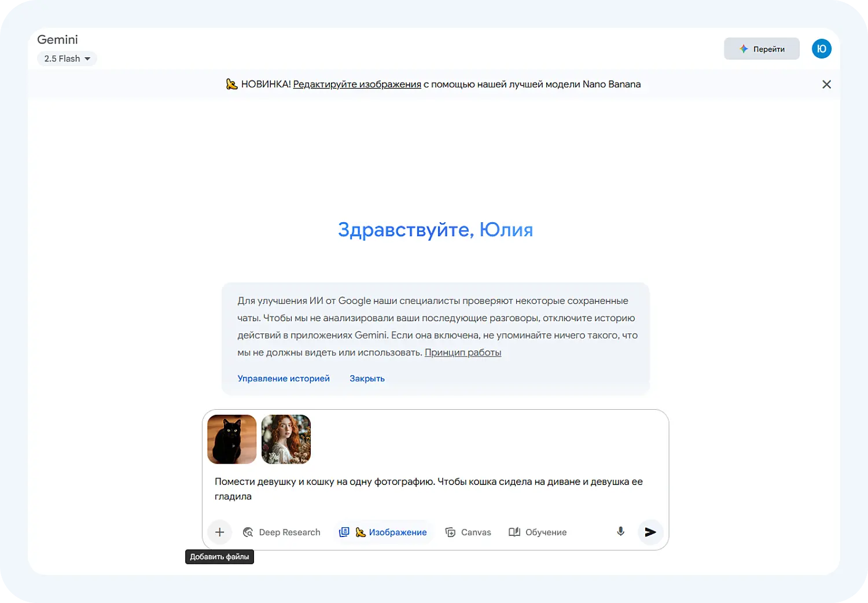868x603 pixels.
Task: Close the privacy notice via Закрыть
Action: coord(367,378)
